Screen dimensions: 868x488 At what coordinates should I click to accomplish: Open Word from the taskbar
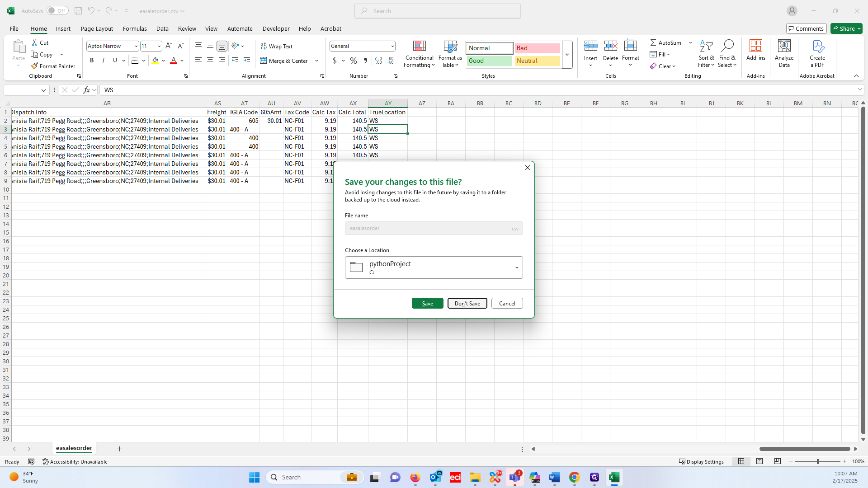(555, 477)
